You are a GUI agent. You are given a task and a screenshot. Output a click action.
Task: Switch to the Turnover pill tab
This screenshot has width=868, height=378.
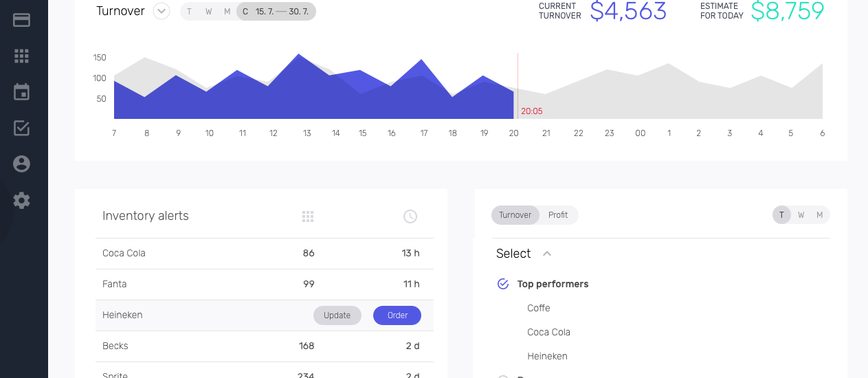(x=515, y=215)
